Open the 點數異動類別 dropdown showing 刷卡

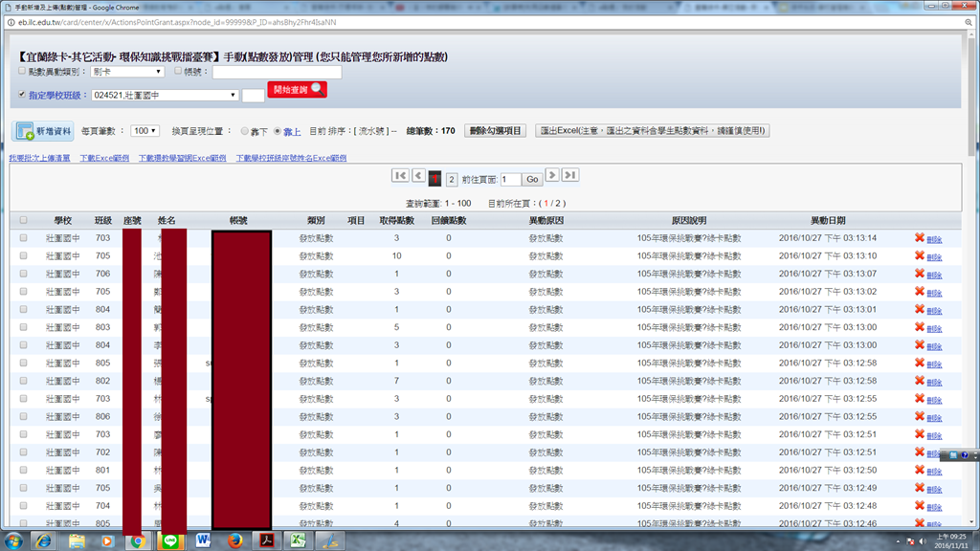pos(127,72)
